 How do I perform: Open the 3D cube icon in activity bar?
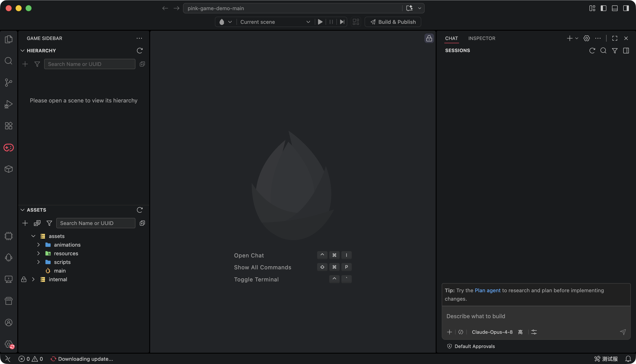[8, 169]
